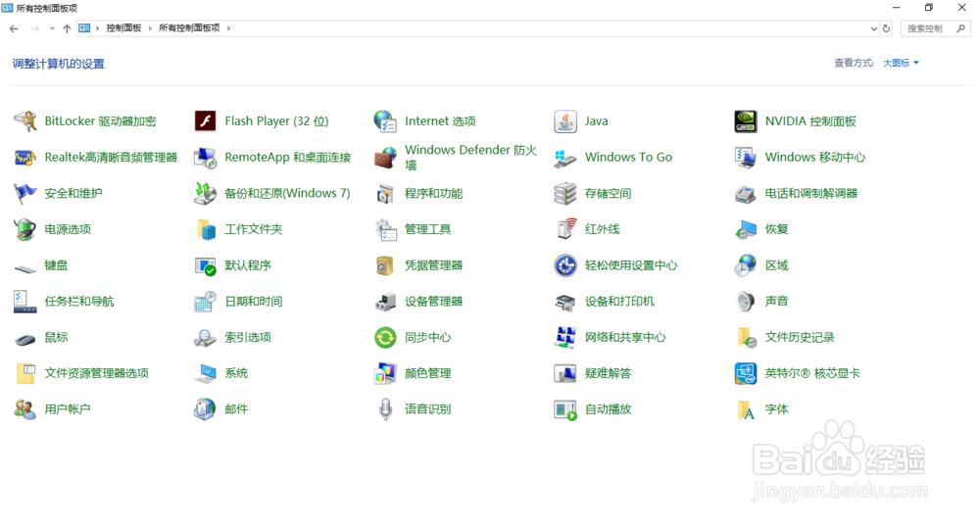Viewport: 980px width, 524px height.
Task: Open the 邮件 mail icon
Action: [x=205, y=409]
